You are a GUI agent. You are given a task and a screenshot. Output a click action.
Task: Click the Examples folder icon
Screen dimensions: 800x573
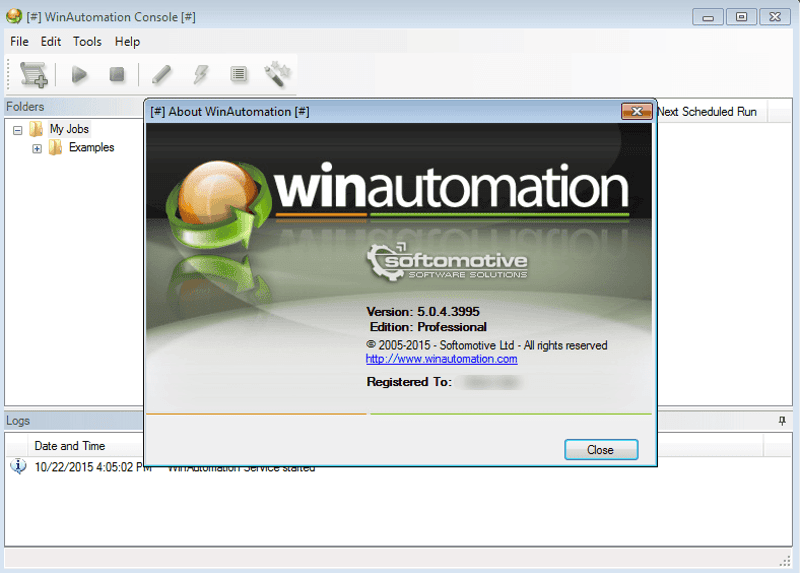(55, 147)
